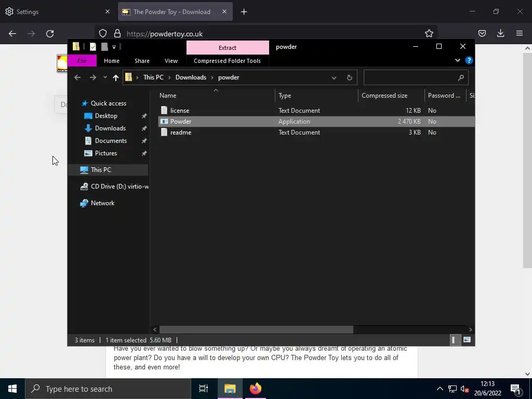Screen dimensions: 532x399
Task: Open Desktop in navigation pane
Action: pos(106,116)
